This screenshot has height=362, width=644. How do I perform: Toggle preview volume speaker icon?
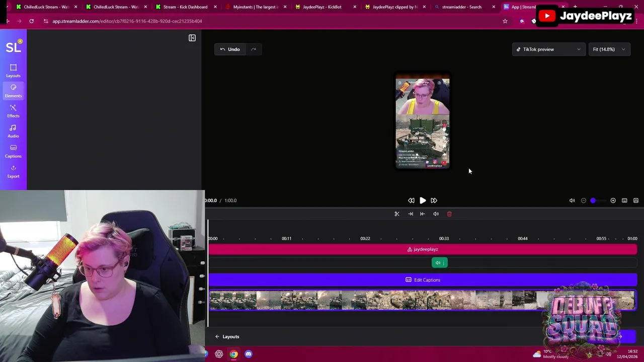(x=572, y=201)
